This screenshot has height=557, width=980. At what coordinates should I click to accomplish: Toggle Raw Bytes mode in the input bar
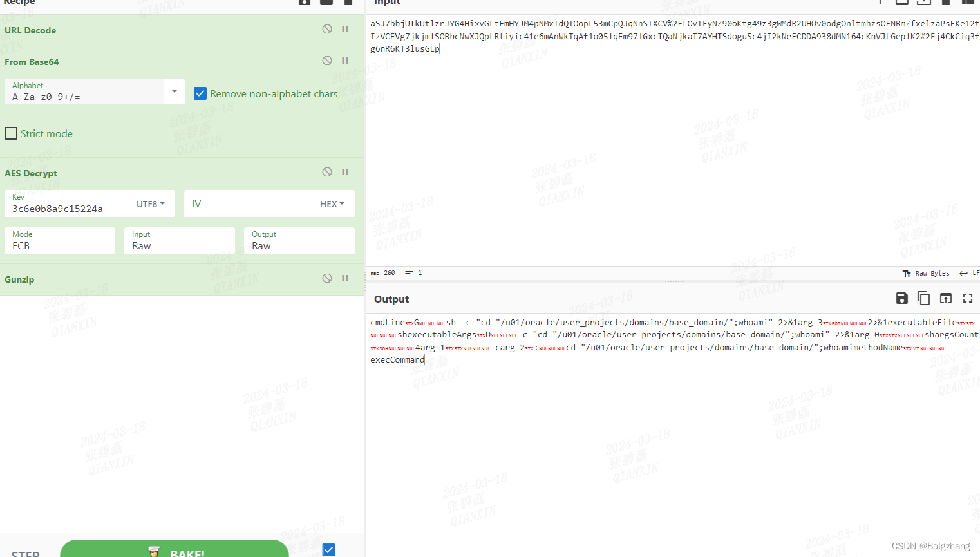tap(926, 273)
